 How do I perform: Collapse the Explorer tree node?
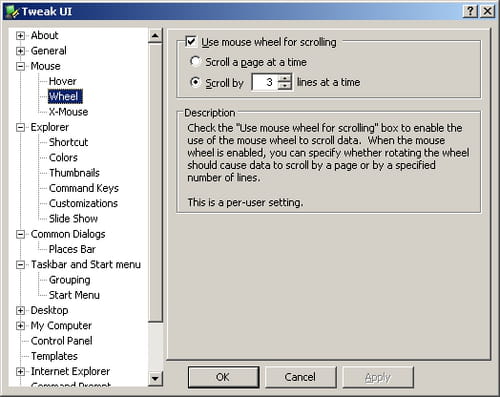tap(20, 127)
